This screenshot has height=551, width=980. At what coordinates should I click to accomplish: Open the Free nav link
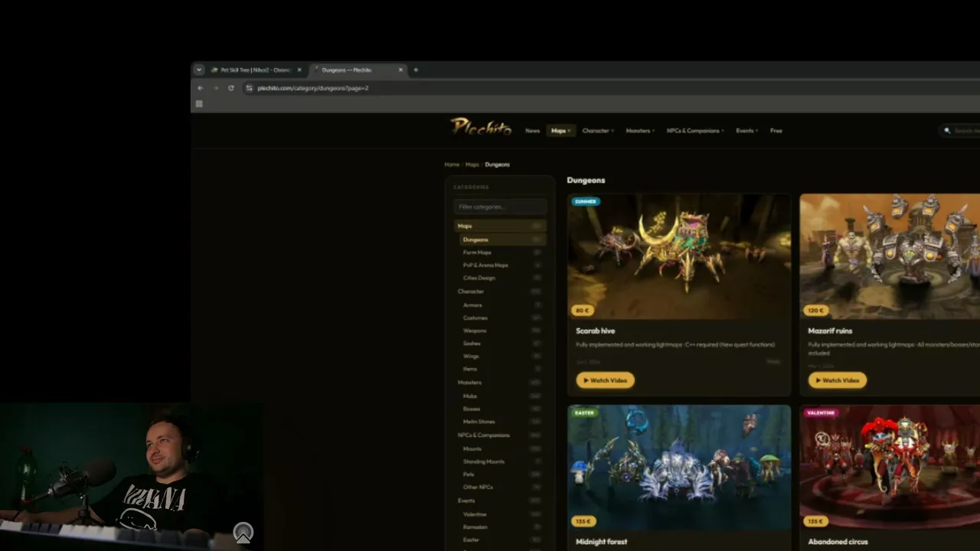[776, 131]
